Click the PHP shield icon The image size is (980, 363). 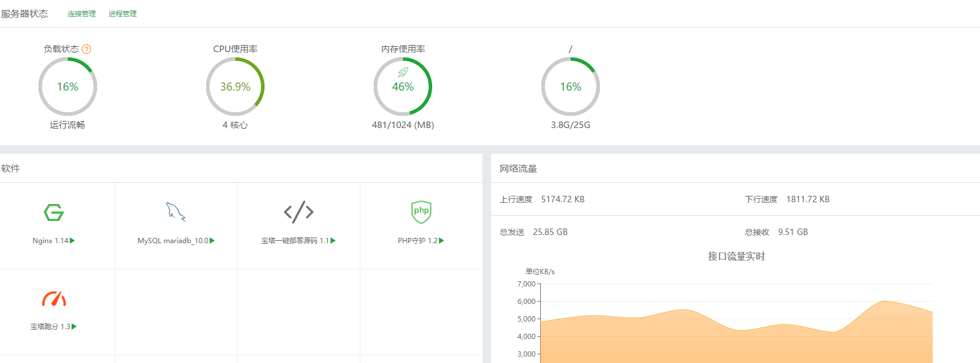point(421,212)
